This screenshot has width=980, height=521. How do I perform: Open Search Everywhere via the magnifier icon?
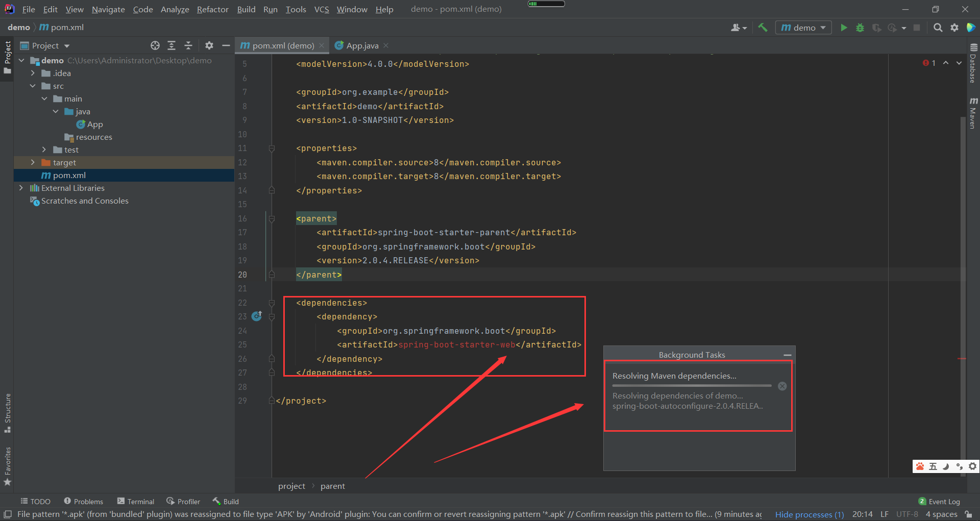938,28
